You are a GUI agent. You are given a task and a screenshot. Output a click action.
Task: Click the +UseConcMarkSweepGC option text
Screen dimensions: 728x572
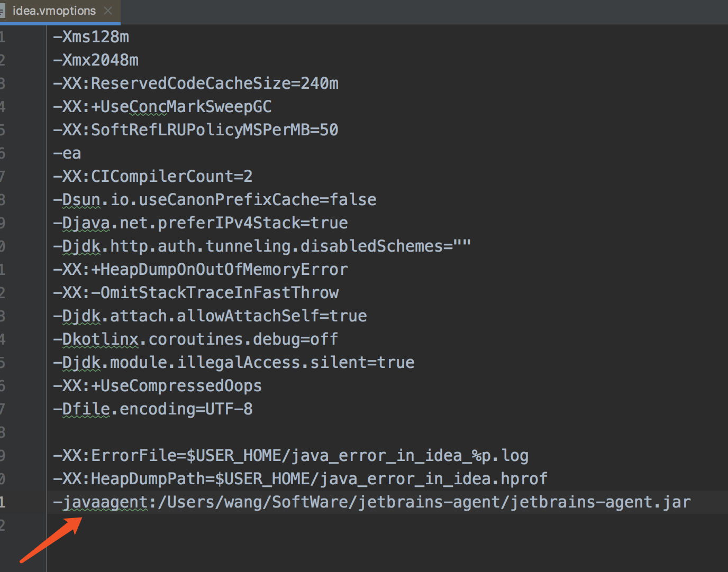(x=162, y=107)
